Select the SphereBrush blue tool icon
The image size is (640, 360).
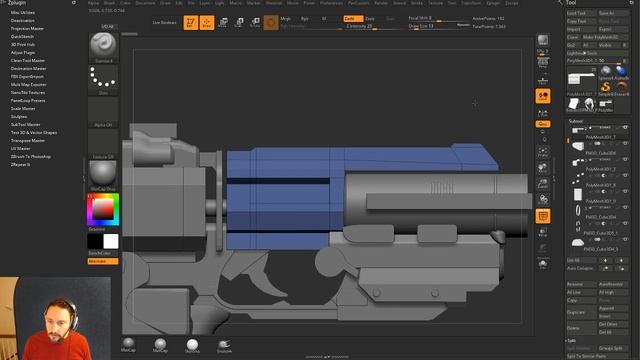tap(621, 72)
